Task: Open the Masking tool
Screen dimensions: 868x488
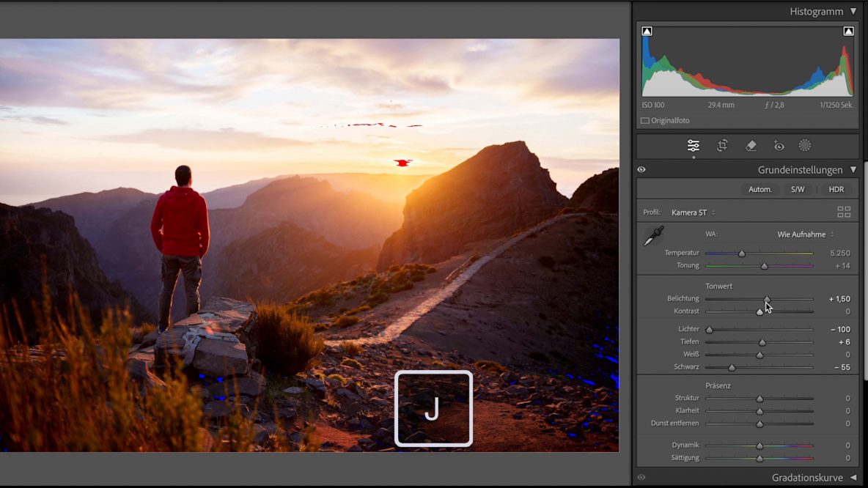Action: (x=805, y=146)
